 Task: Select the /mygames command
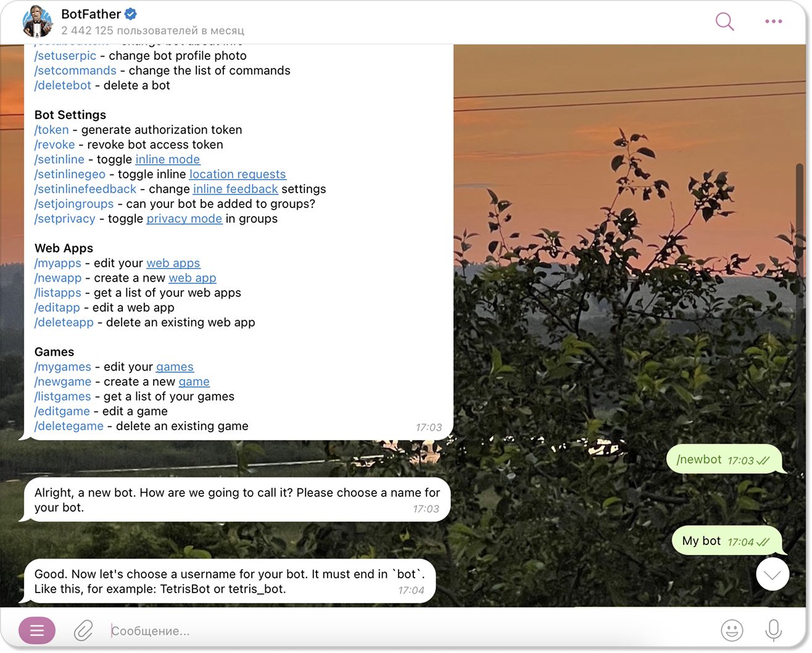pos(63,367)
